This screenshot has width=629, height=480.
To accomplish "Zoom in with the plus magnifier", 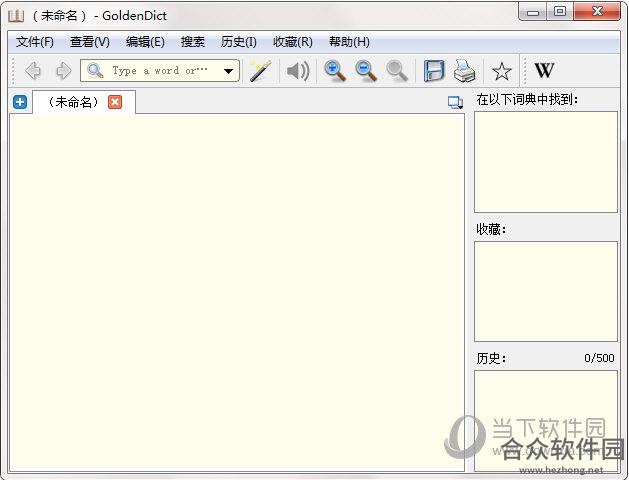I will [335, 71].
